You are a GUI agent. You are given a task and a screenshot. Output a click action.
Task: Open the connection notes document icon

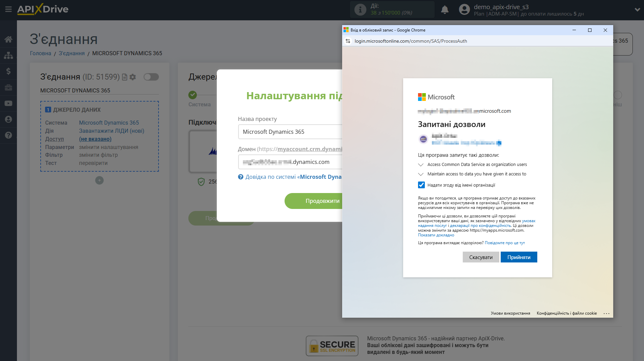pyautogui.click(x=125, y=77)
